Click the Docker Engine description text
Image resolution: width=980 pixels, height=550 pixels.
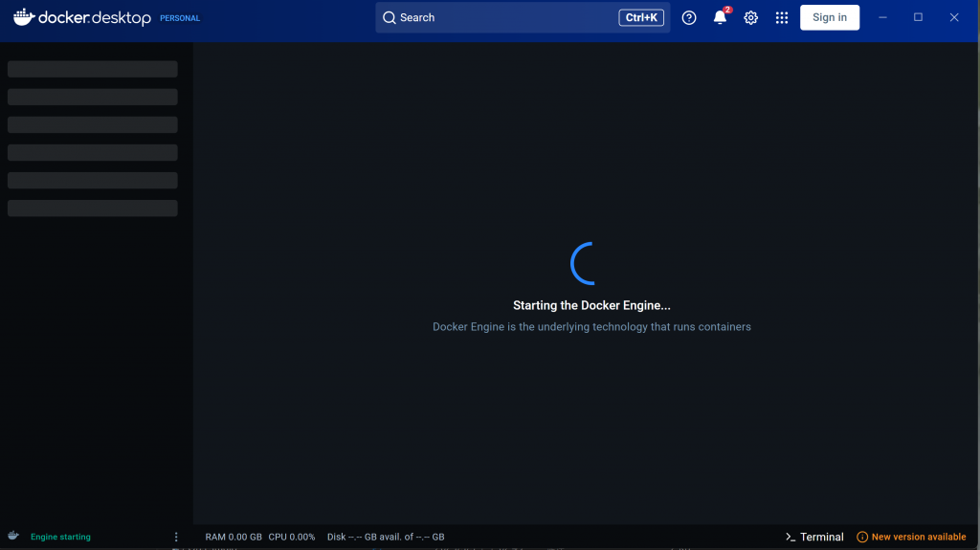click(x=591, y=327)
